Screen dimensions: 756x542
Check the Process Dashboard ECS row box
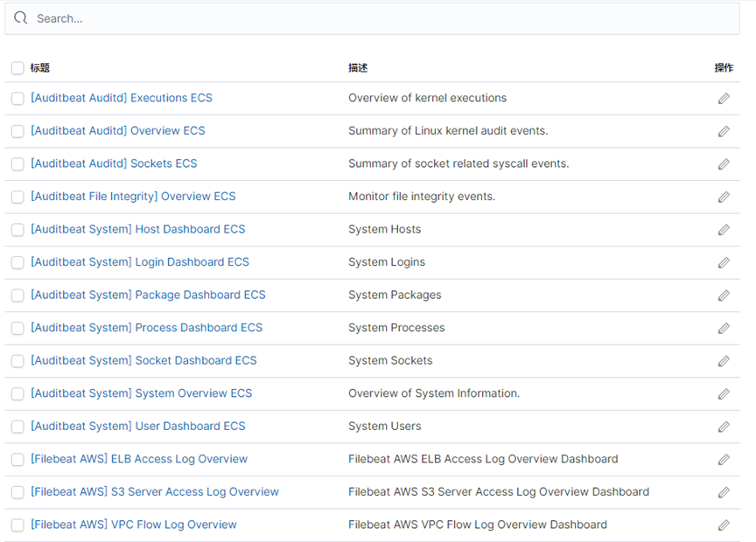coord(17,328)
